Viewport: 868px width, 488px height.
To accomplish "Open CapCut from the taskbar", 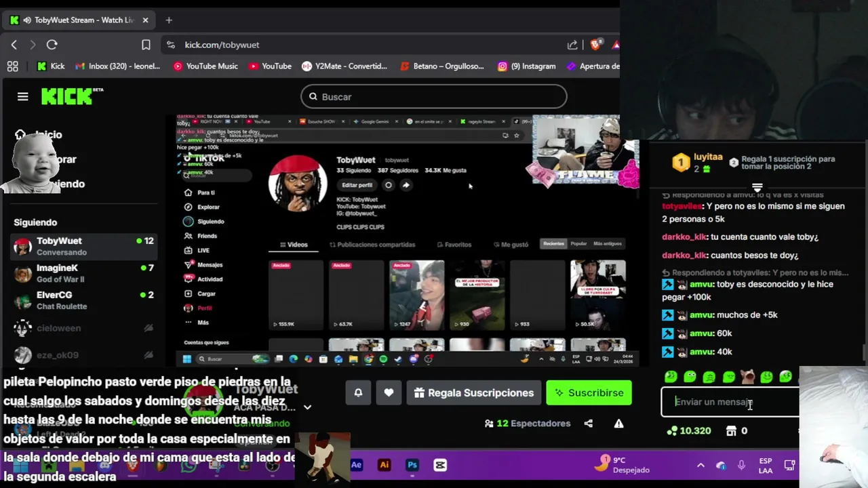I will coord(440,465).
